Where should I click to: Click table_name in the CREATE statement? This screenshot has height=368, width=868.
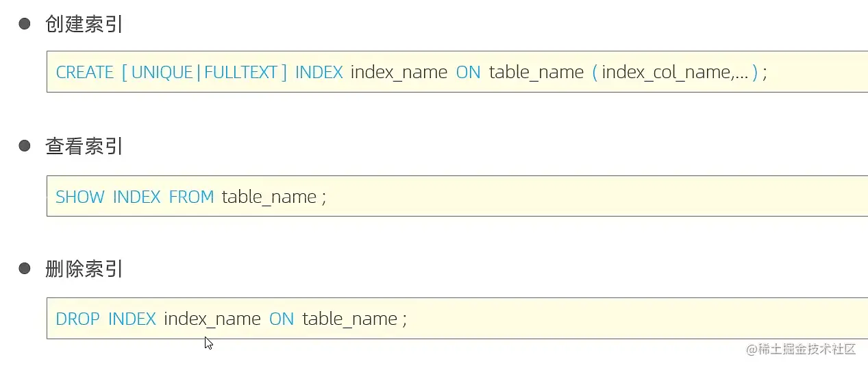536,73
